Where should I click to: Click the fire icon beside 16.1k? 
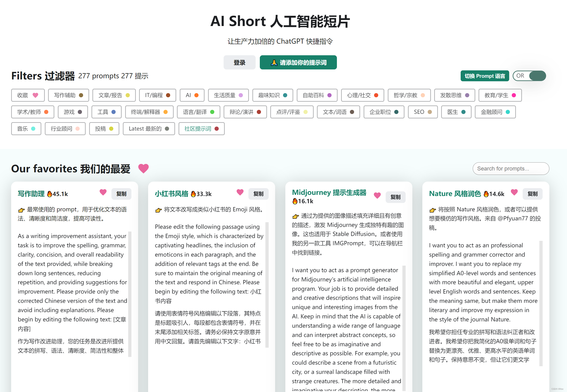click(x=295, y=201)
